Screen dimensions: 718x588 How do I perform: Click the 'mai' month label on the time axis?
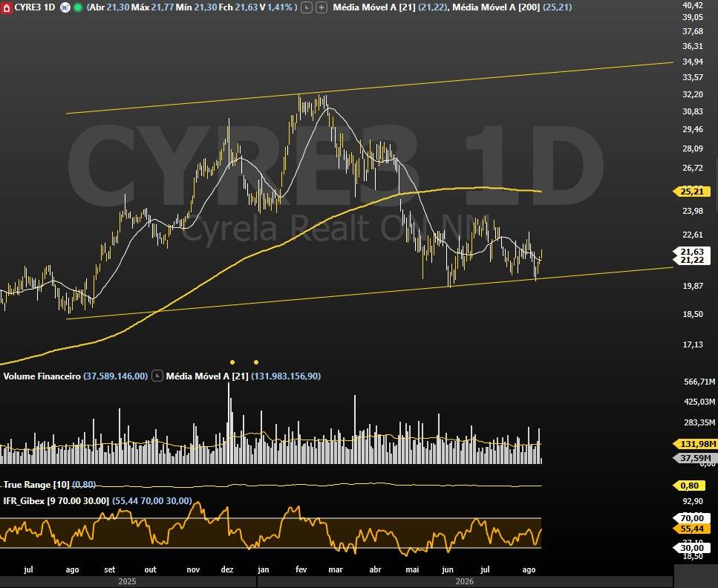[412, 569]
